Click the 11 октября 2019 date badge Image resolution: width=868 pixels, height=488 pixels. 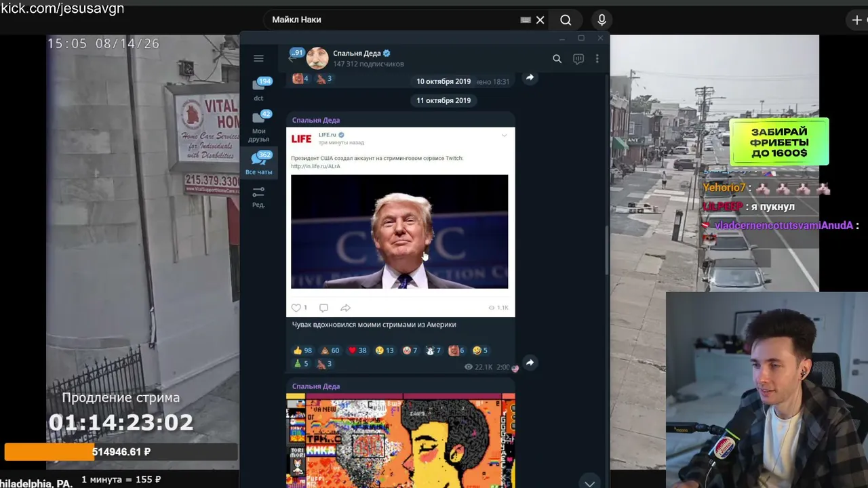point(443,100)
